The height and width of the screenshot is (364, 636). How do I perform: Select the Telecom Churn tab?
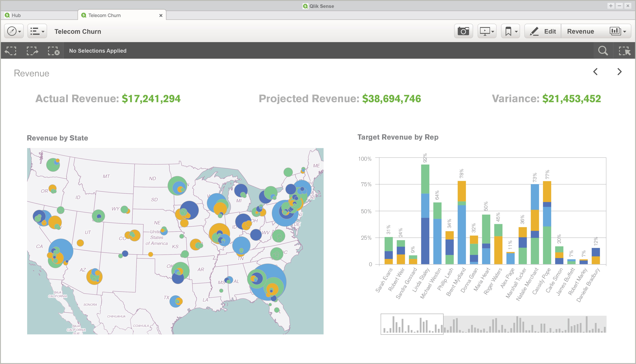pyautogui.click(x=104, y=15)
